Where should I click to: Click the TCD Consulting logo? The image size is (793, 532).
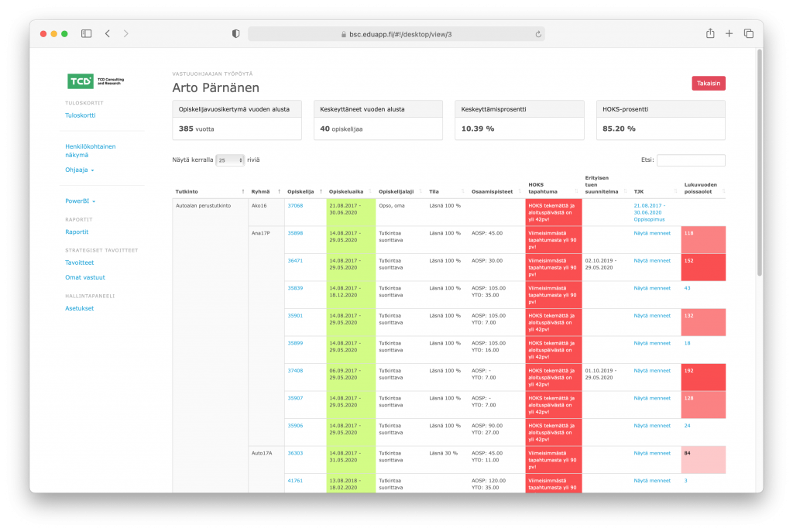95,81
